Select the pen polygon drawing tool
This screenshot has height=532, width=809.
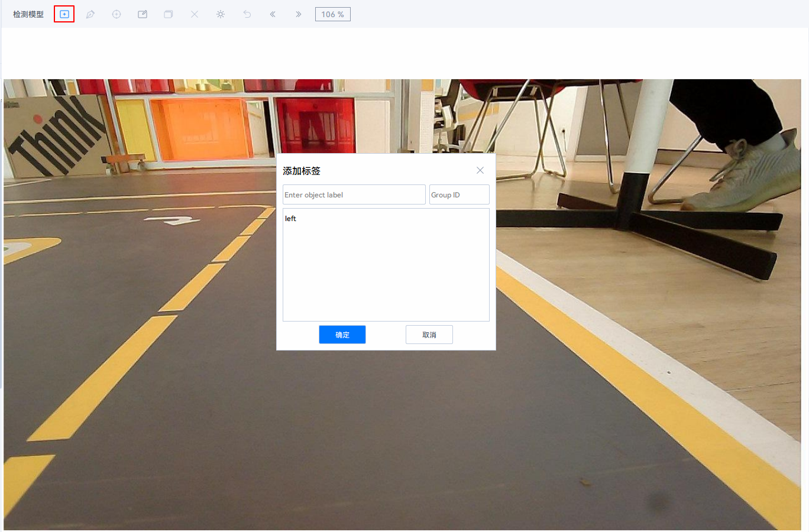pyautogui.click(x=90, y=14)
